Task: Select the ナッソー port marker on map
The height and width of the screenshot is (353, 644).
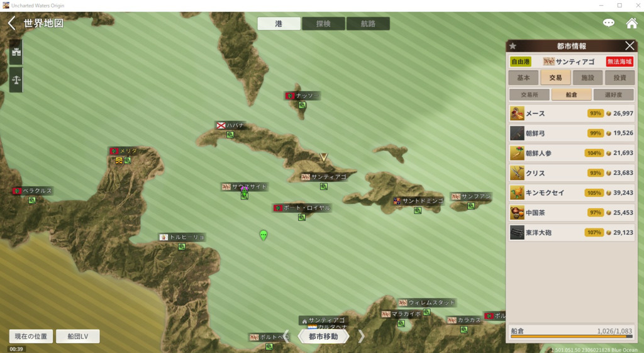Action: click(303, 105)
